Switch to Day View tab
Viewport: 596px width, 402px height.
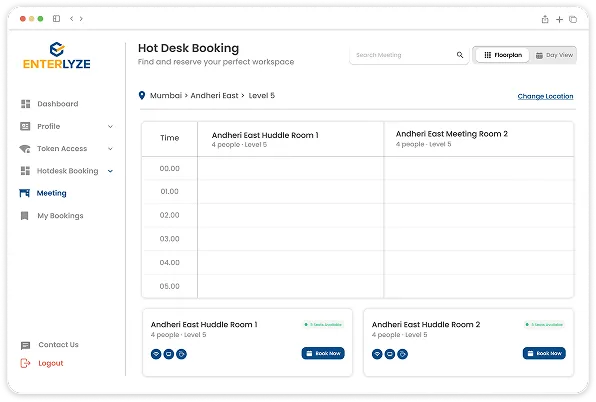point(554,55)
